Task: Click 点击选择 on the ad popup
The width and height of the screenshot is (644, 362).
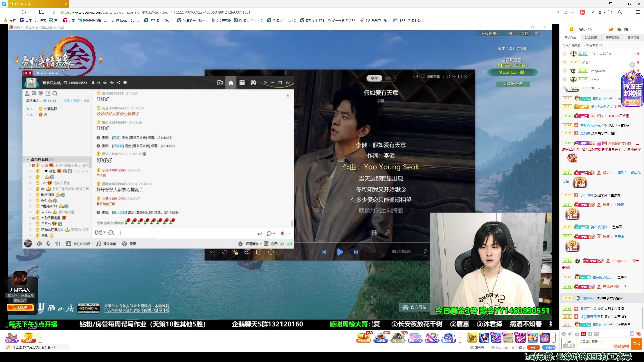Action: tap(20, 308)
